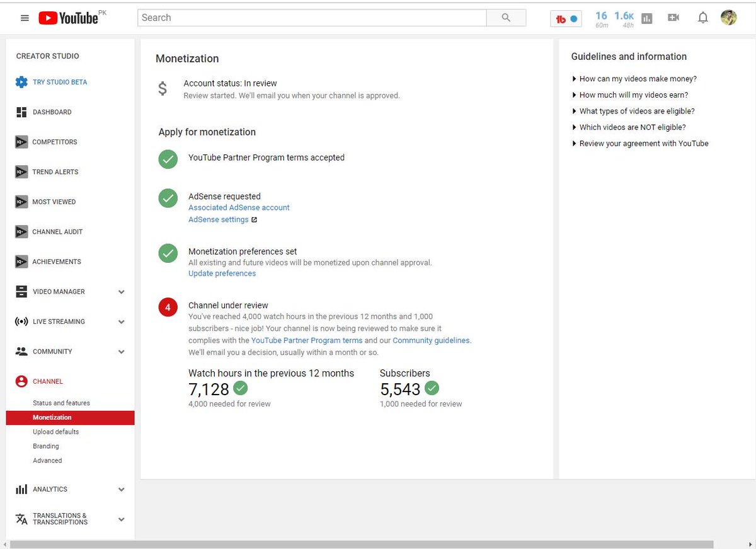The width and height of the screenshot is (756, 549).
Task: Open the Community guidelines link
Action: (431, 340)
